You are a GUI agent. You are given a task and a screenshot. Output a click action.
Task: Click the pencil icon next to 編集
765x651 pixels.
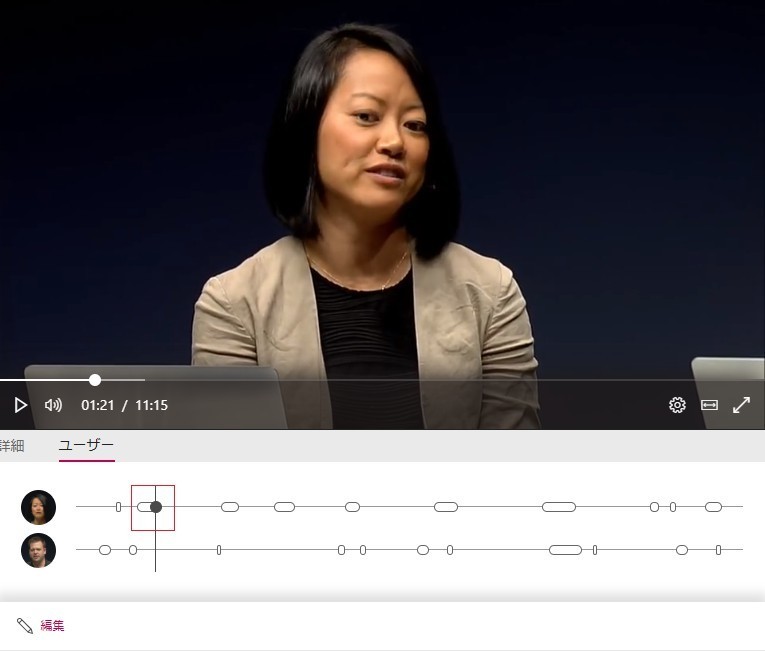(25, 626)
